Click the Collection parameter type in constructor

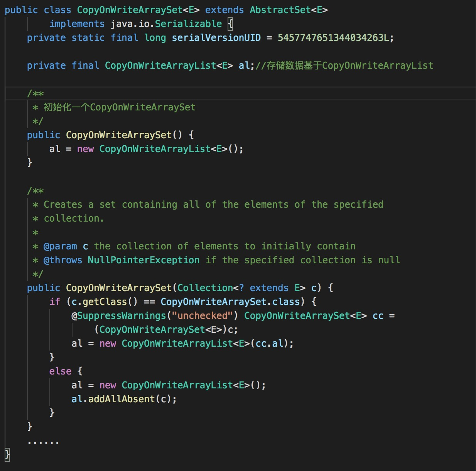(x=205, y=288)
